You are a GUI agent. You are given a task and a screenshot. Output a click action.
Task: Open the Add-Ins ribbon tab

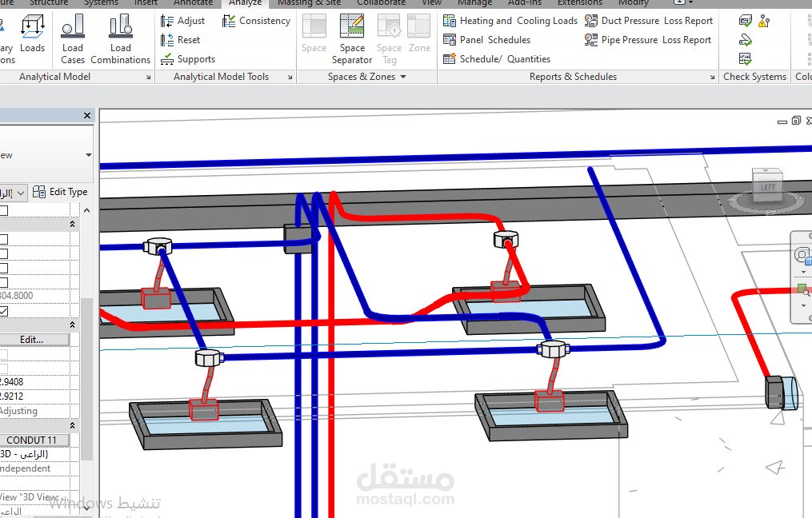525,3
